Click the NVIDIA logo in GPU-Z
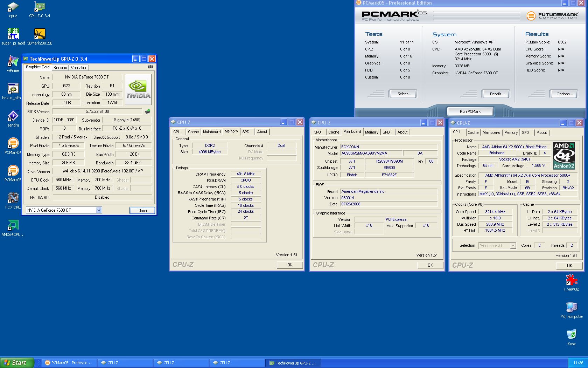This screenshot has height=368, width=588. (x=138, y=89)
